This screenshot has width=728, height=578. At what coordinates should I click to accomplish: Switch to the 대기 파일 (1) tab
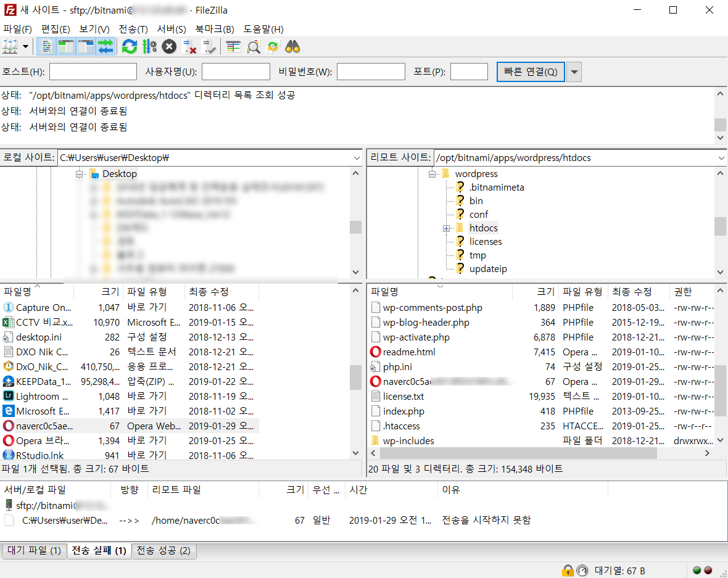[35, 551]
